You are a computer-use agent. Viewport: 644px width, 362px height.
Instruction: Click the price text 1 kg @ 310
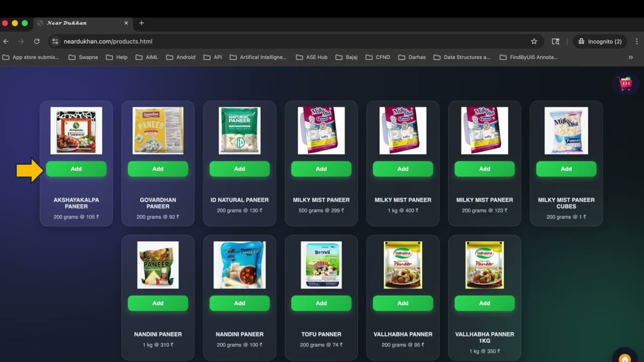click(x=158, y=345)
